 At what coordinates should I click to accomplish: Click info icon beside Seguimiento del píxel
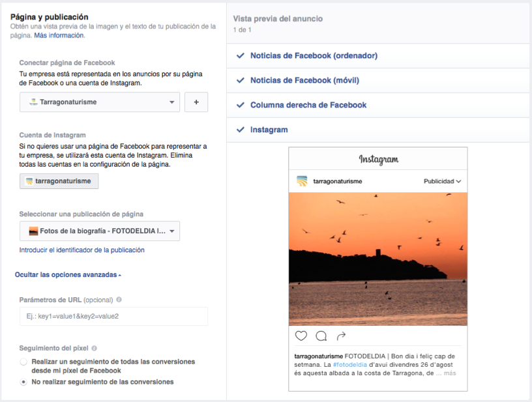tap(95, 349)
